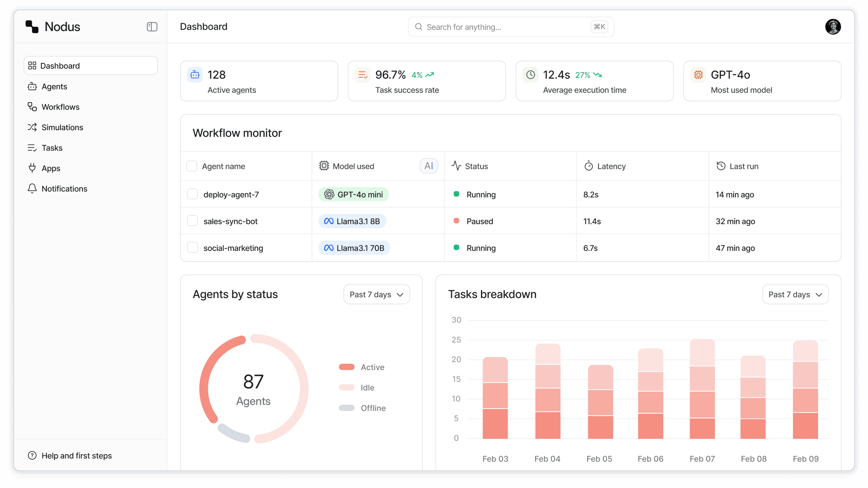
Task: Select Workflows from the sidebar
Action: point(61,107)
